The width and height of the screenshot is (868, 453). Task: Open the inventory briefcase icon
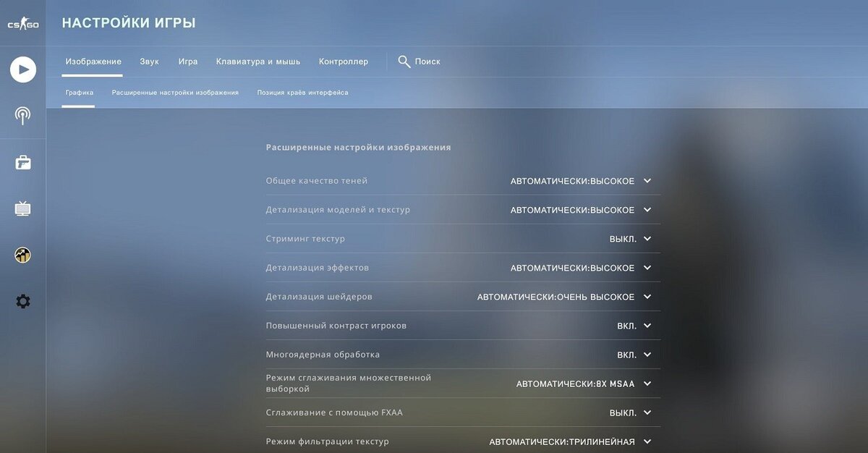point(23,162)
